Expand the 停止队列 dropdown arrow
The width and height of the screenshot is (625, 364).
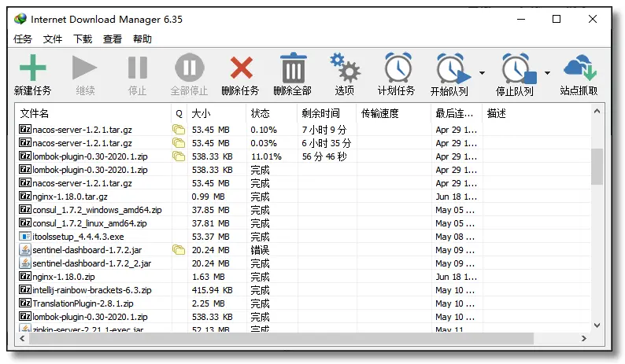[x=547, y=73]
